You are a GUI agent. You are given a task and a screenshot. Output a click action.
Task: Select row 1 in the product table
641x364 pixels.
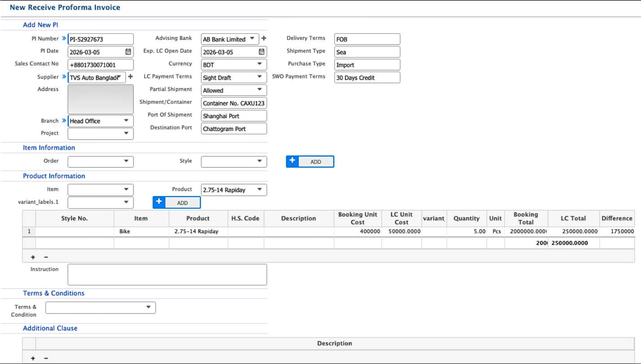[x=28, y=231]
